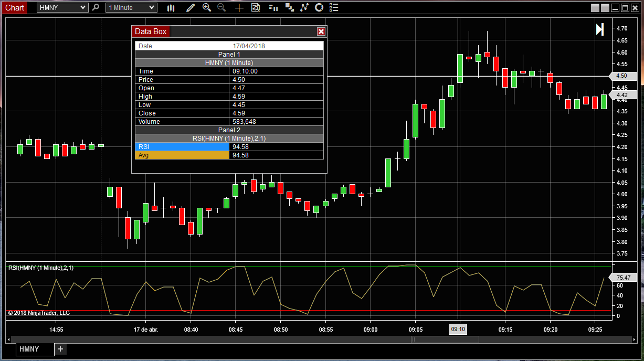Screen dimensions: 644x361
Task: Select the HMNY chart tab
Action: [35, 349]
